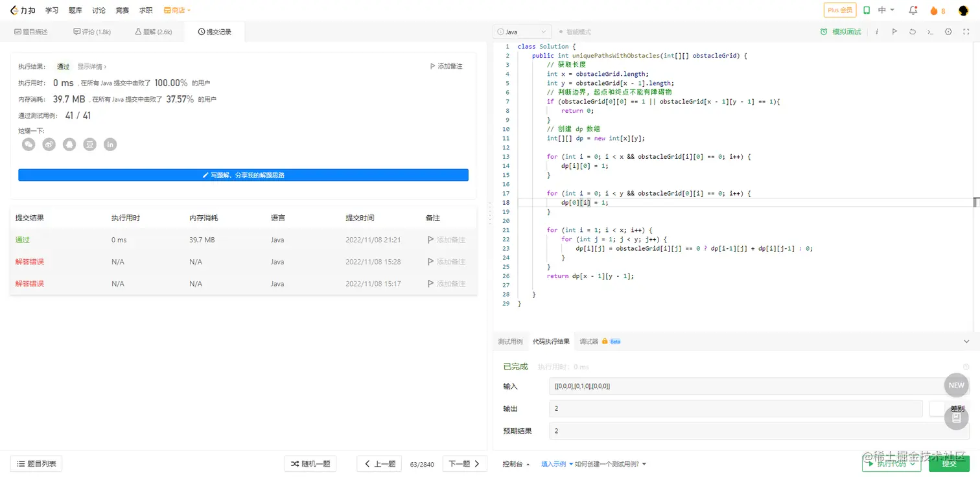Open the 学习 menu
Image resolution: width=980 pixels, height=477 pixels.
click(52, 10)
